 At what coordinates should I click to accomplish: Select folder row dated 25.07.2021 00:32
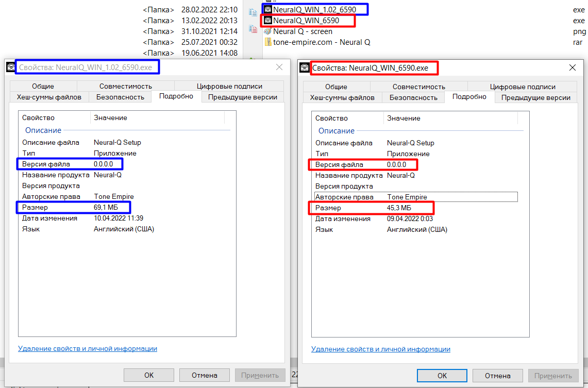(190, 42)
